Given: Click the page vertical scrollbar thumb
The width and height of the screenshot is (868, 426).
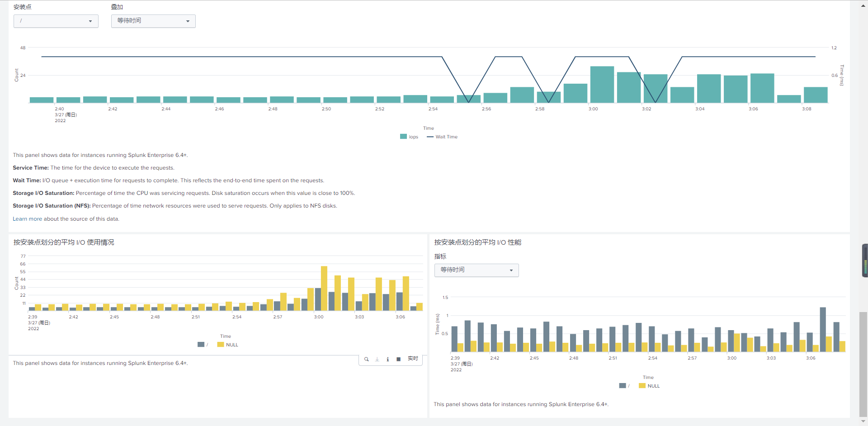Looking at the screenshot, I should pyautogui.click(x=863, y=364).
